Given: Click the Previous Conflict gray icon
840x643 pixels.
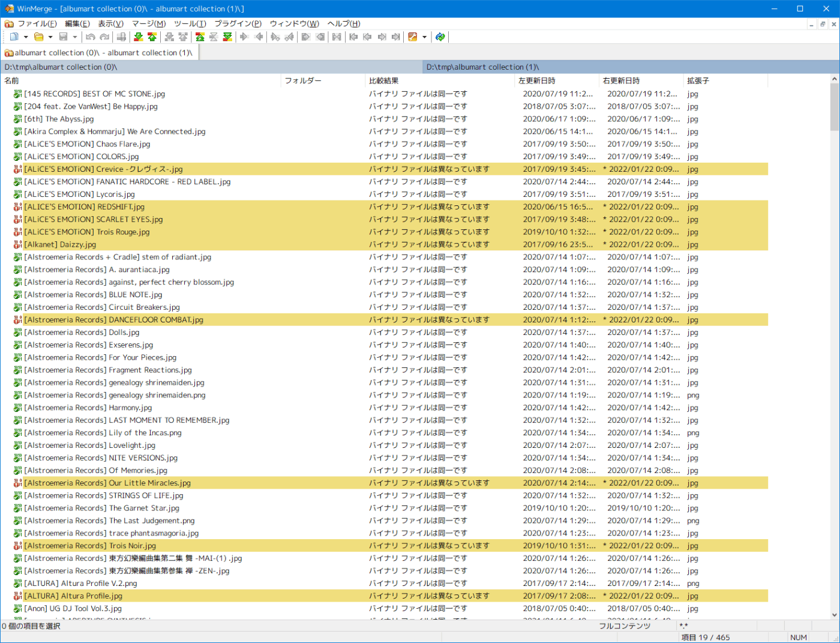Looking at the screenshot, I should [184, 37].
